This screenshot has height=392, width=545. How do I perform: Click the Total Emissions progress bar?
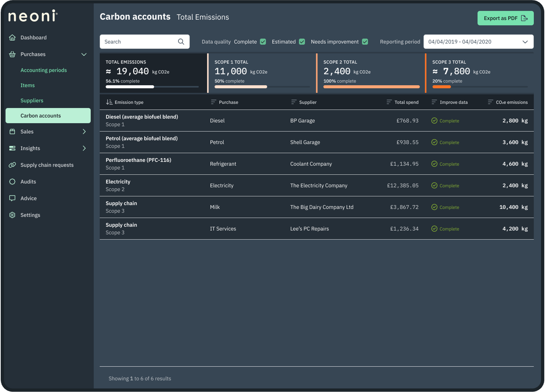152,87
